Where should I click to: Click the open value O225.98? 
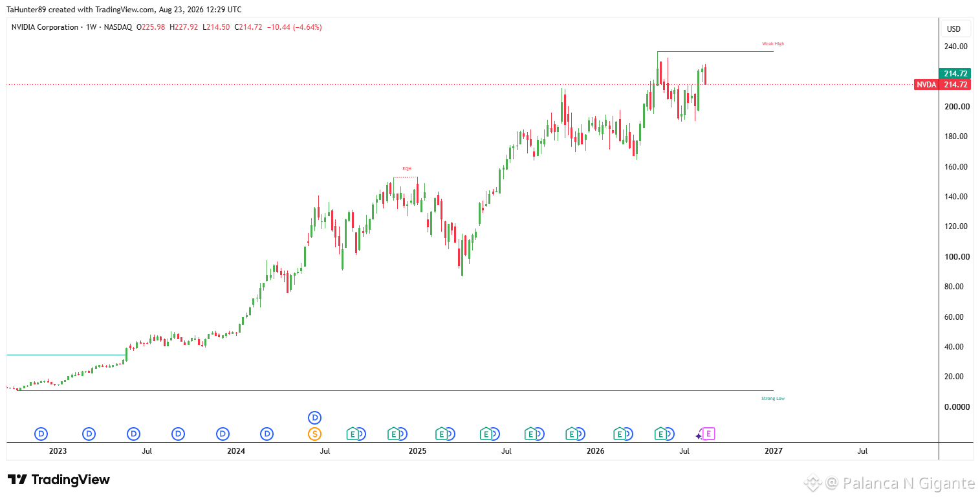click(151, 27)
